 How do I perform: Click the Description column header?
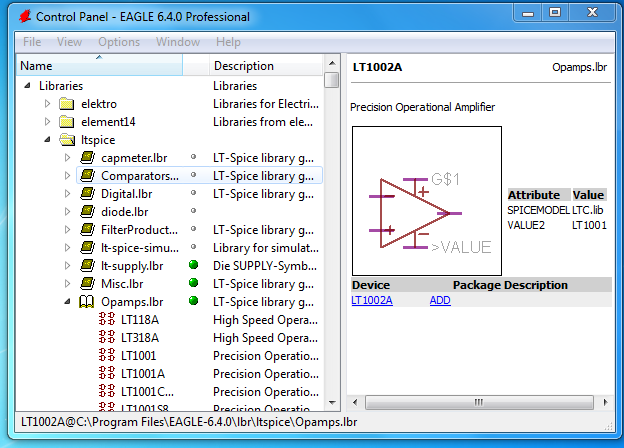(x=265, y=65)
